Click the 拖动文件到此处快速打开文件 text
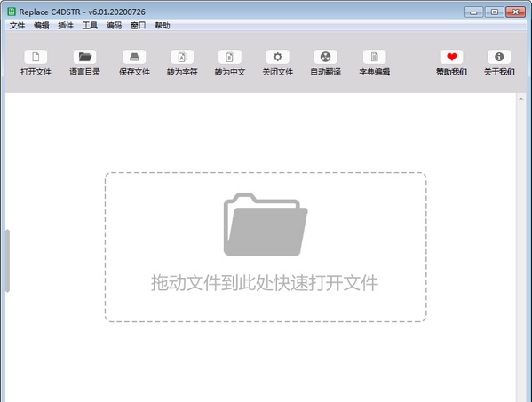Screen dimensions: 532x402 coord(265,283)
